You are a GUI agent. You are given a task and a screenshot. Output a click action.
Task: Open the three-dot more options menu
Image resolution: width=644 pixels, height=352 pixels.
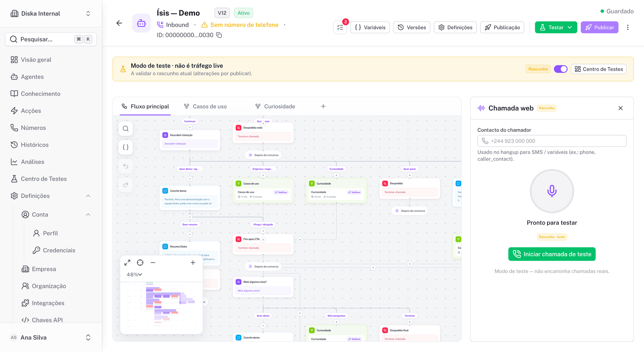pyautogui.click(x=628, y=28)
